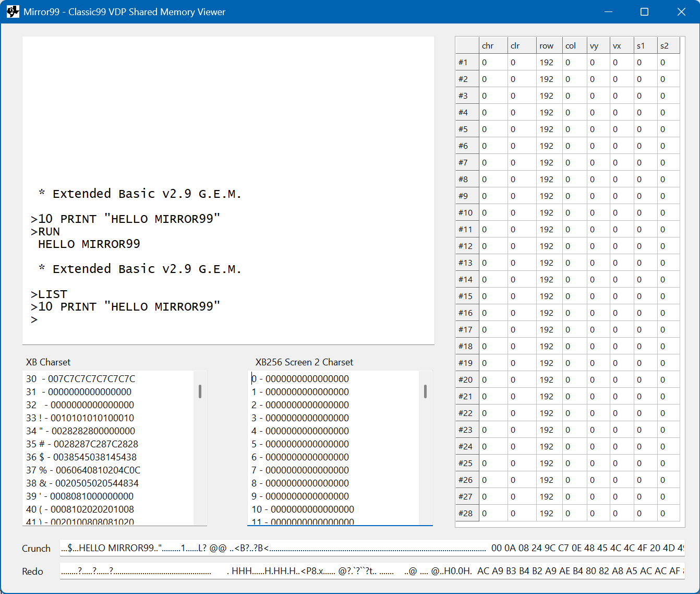
Task: Click the 'chr' column header
Action: [493, 45]
